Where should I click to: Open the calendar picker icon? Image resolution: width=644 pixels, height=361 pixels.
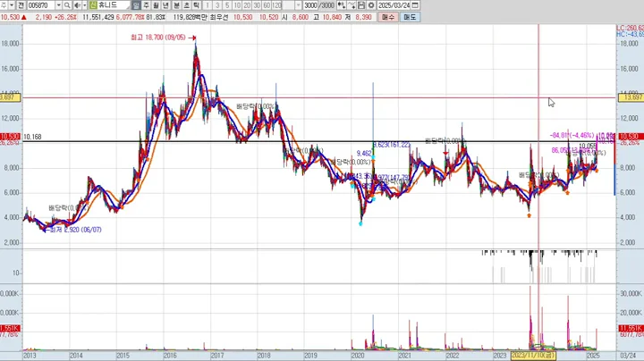coord(415,5)
